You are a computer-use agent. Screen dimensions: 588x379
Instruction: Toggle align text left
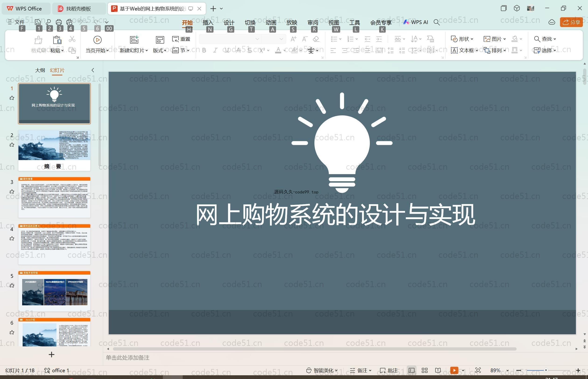[x=333, y=51]
